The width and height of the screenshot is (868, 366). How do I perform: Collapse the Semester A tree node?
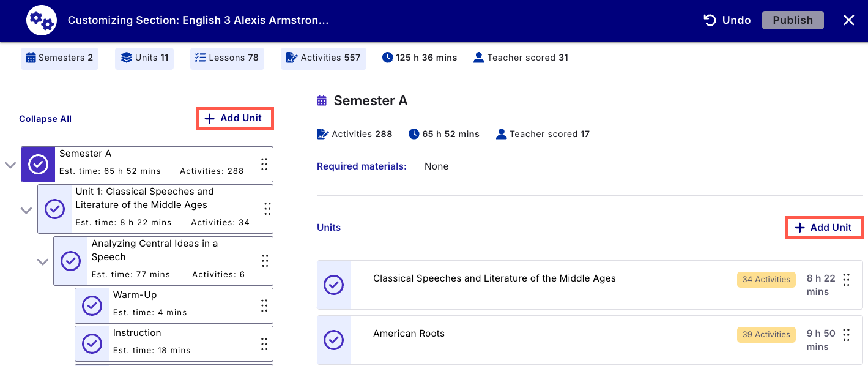tap(10, 165)
